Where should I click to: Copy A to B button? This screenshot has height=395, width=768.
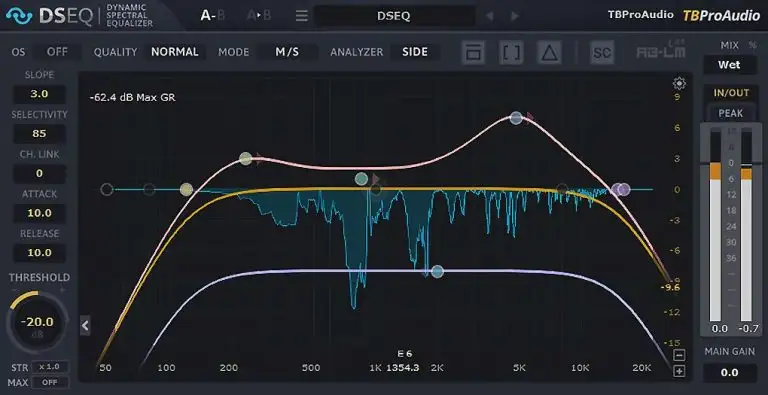coord(259,15)
